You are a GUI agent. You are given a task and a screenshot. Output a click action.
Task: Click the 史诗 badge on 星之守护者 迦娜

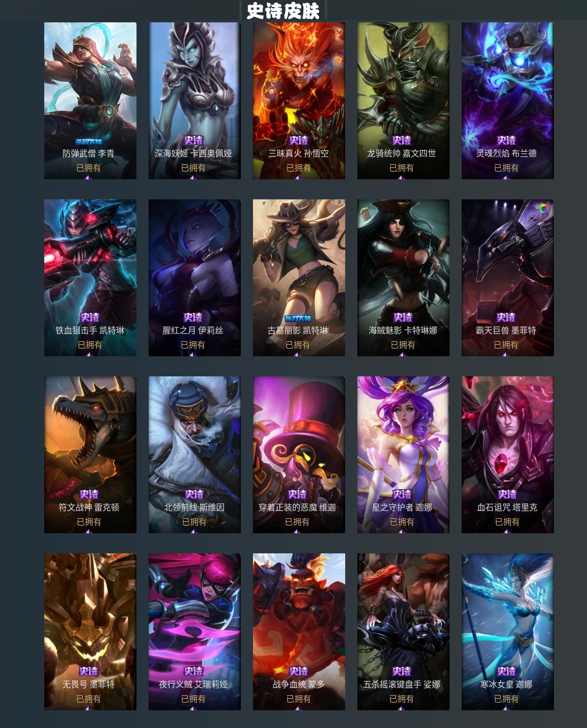click(x=402, y=494)
